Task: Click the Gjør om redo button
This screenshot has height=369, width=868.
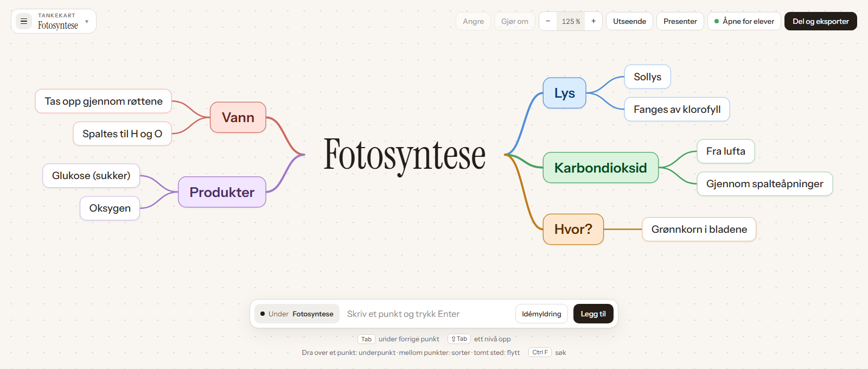Action: click(x=514, y=21)
